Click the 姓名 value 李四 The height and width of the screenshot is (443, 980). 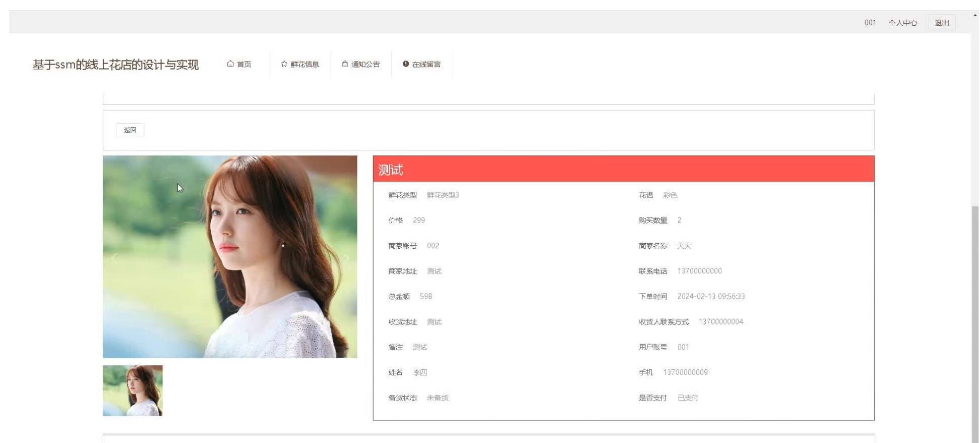(420, 372)
